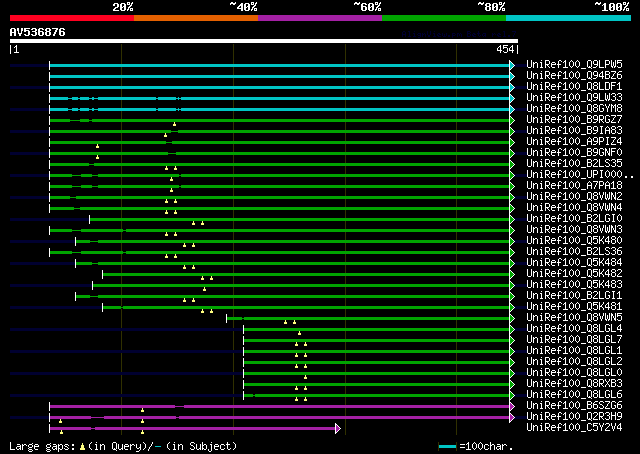Screen dimensions: 640x454
Task: Select the UniRef100_Q8VWN3 label
Action: pyautogui.click(x=574, y=229)
